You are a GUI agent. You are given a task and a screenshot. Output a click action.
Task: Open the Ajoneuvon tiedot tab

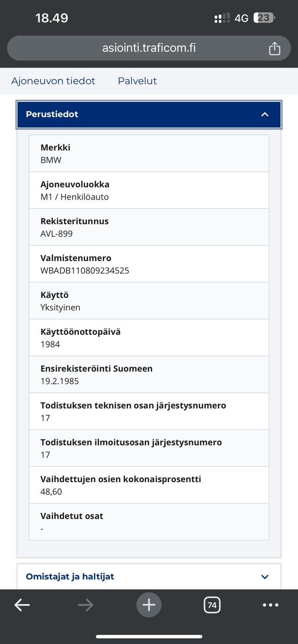tap(53, 81)
